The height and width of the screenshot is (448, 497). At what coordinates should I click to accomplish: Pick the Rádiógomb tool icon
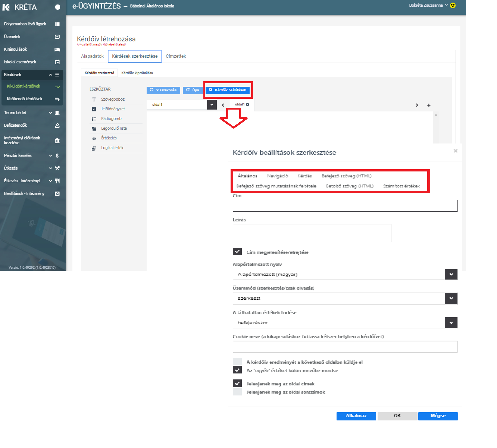coord(94,119)
